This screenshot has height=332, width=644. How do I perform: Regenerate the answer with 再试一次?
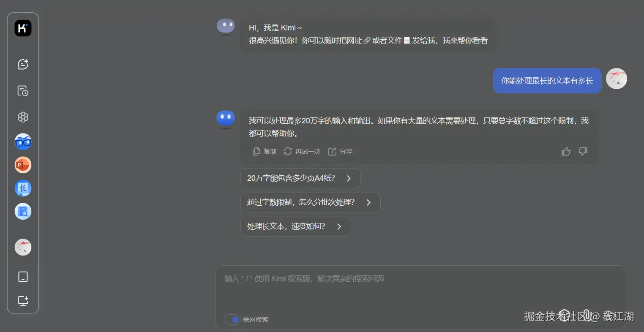coord(302,151)
